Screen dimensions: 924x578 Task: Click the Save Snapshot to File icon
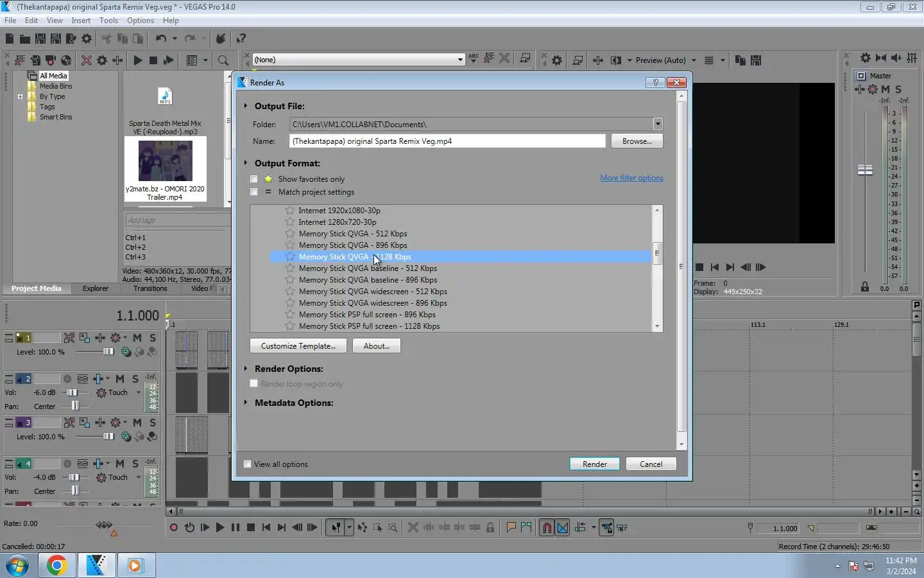756,60
